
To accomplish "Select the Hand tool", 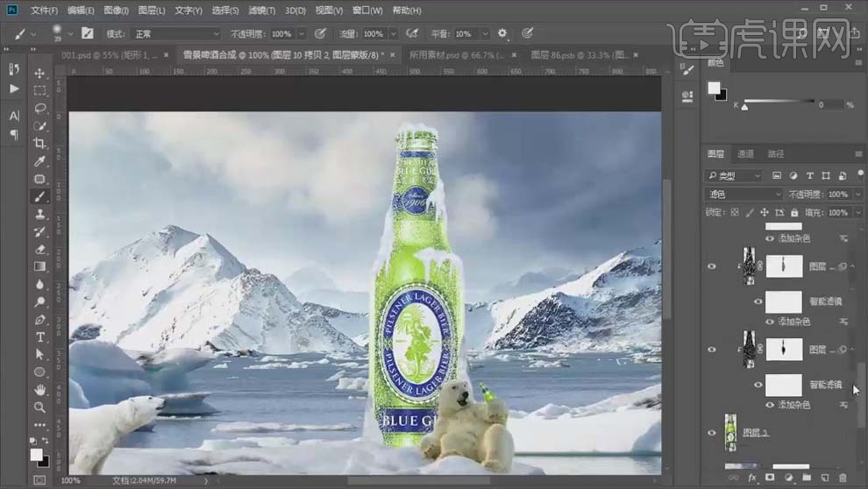I will pyautogui.click(x=40, y=390).
